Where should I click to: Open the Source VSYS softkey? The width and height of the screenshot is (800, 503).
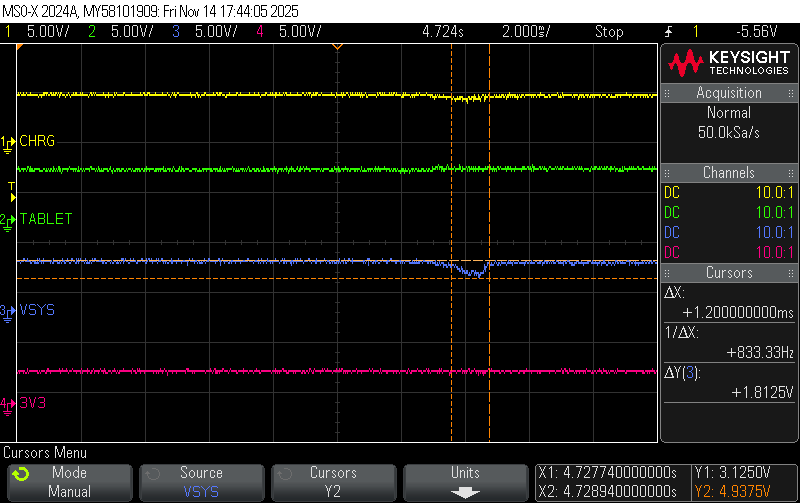(202, 483)
